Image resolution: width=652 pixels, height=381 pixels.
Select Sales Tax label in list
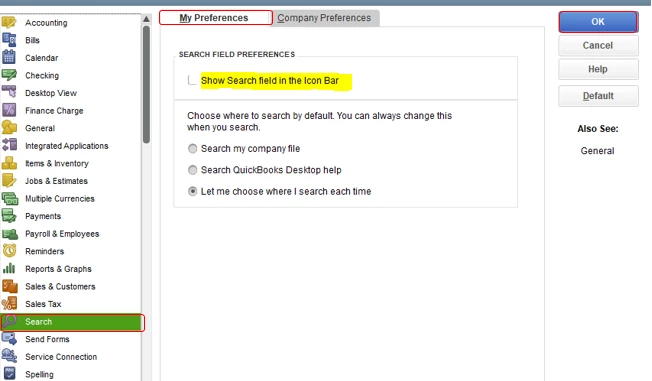43,304
